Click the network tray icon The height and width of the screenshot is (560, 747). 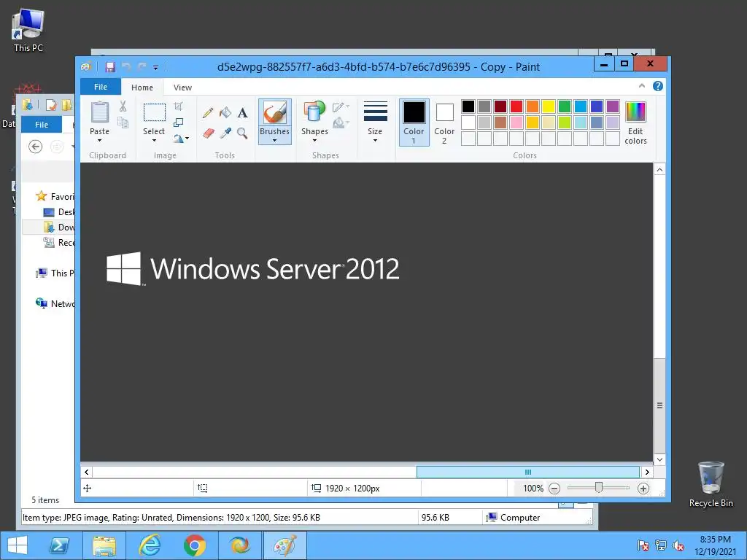tap(661, 545)
